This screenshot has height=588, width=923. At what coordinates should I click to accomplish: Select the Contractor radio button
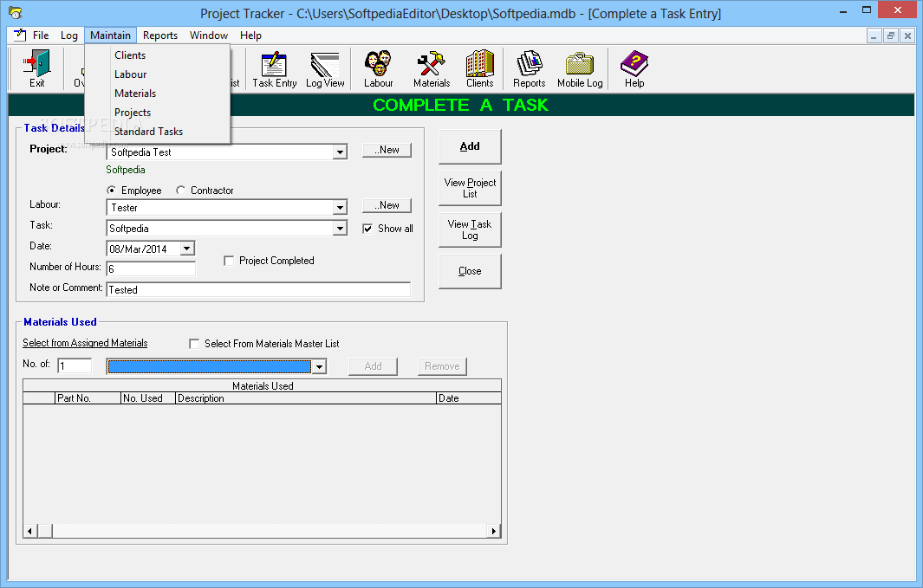pos(181,190)
